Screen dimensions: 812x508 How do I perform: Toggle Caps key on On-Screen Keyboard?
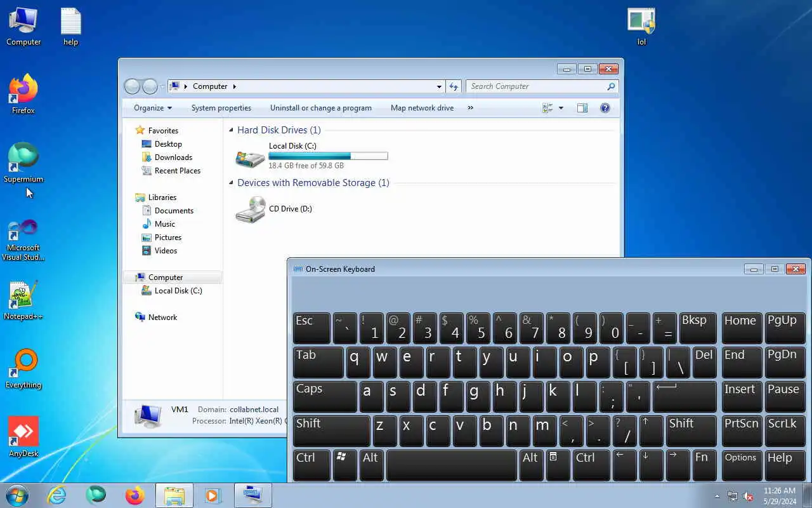coord(325,396)
